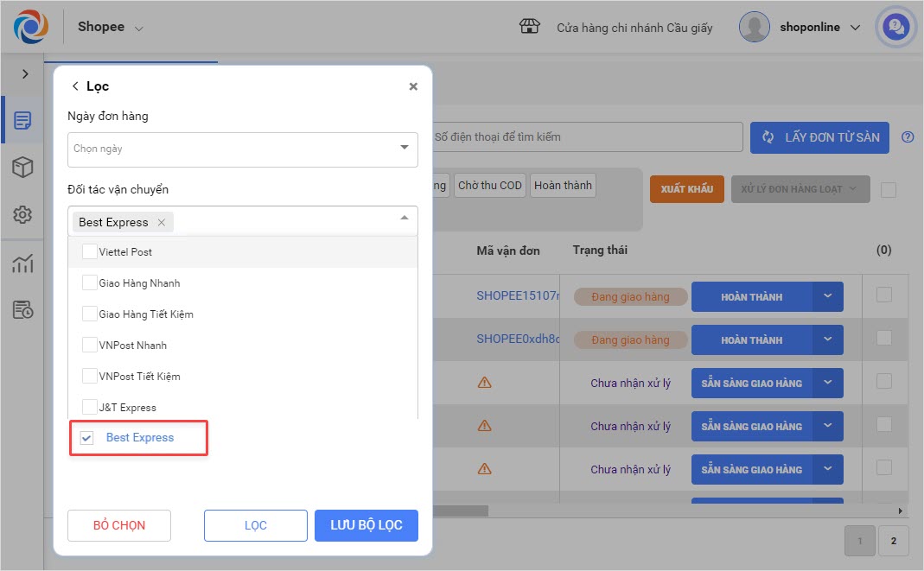Open the shoponline account menu arrow
Image resolution: width=924 pixels, height=571 pixels.
click(855, 28)
